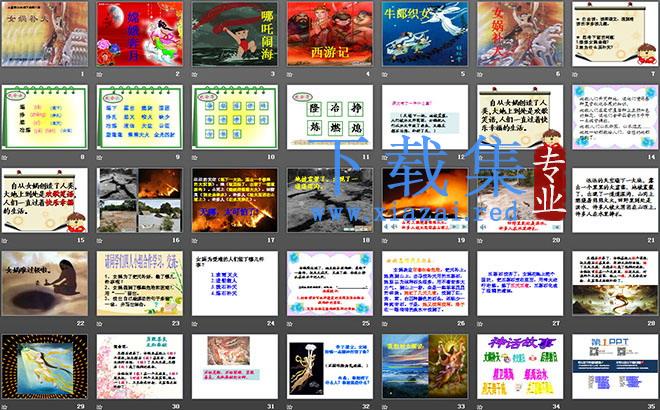Select slide 18 cracked earth thumbnail
This screenshot has width=660, height=410.
click(x=330, y=200)
